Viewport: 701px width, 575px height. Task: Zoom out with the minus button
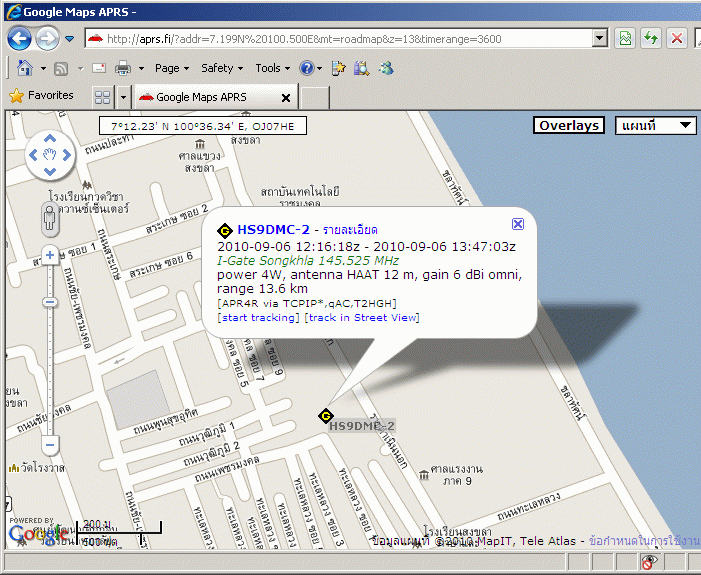[x=50, y=445]
